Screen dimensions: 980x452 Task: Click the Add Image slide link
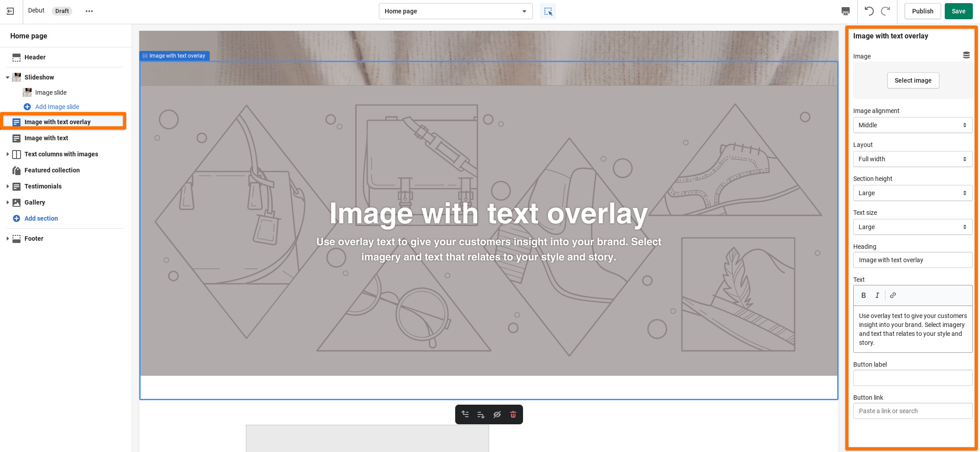pos(57,107)
